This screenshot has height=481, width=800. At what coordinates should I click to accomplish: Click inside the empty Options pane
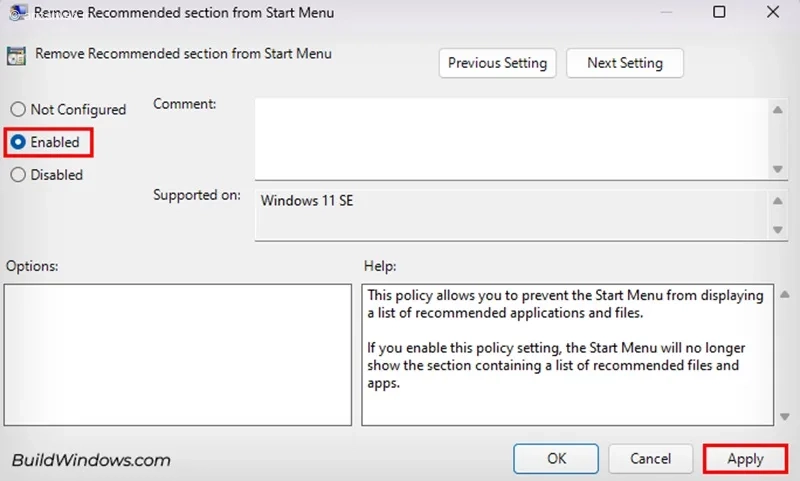pyautogui.click(x=178, y=354)
